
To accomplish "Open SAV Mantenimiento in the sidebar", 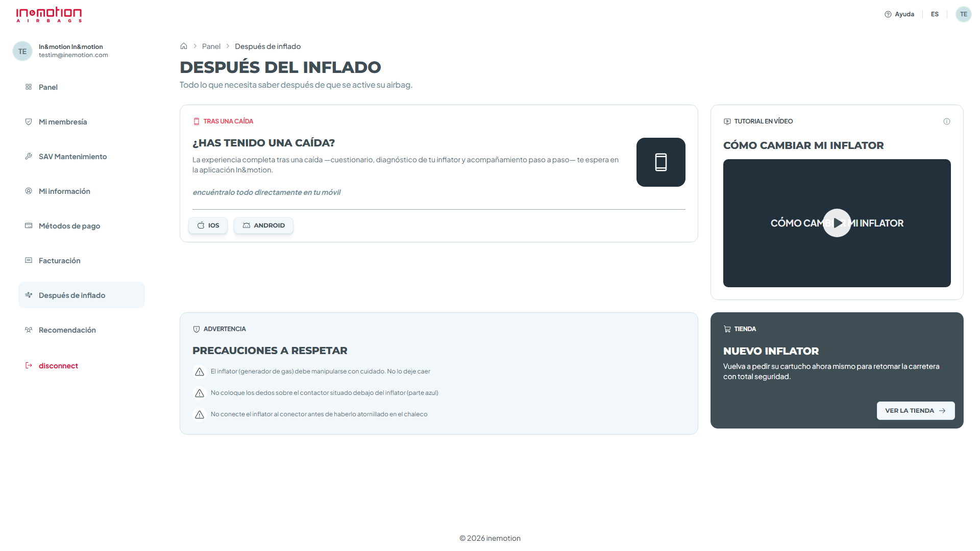I will [x=82, y=157].
